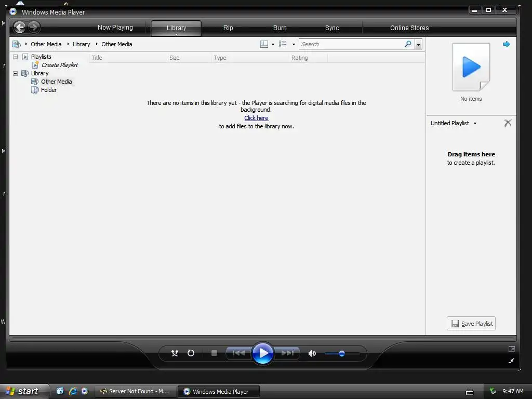The image size is (532, 399).
Task: Click into the Search field
Action: click(x=351, y=44)
